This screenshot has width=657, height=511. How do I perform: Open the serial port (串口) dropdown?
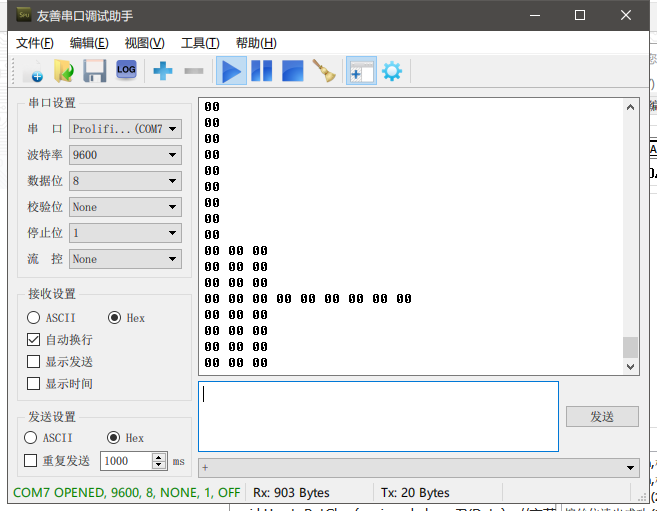coord(125,129)
